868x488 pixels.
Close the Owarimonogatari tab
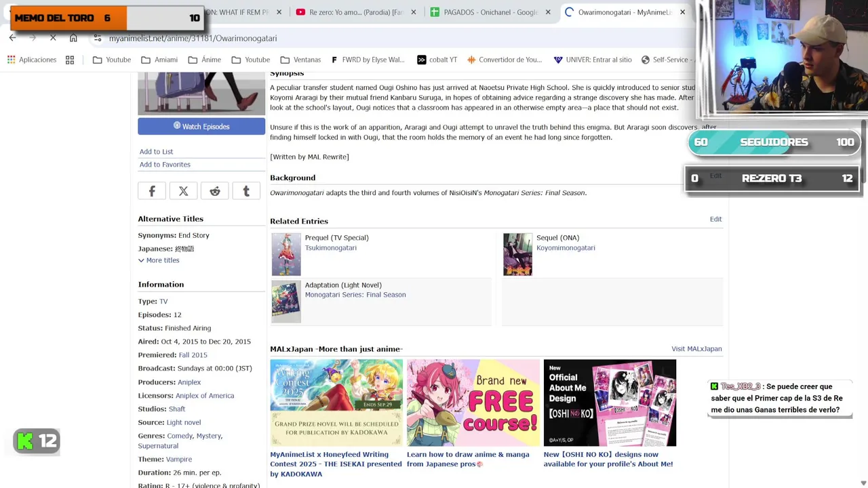click(x=682, y=12)
